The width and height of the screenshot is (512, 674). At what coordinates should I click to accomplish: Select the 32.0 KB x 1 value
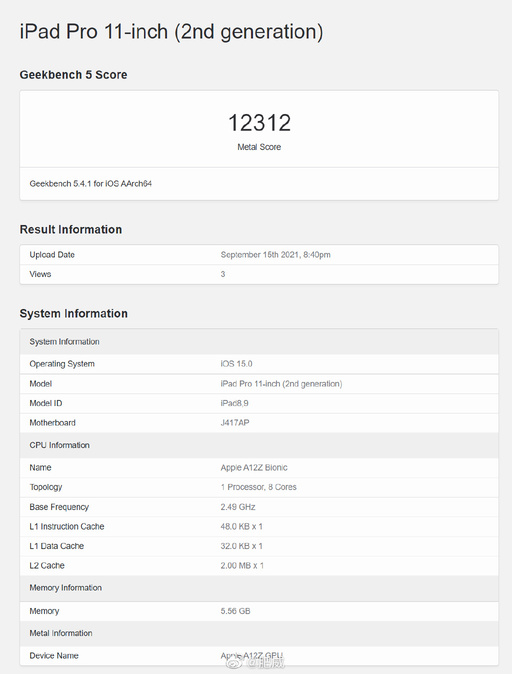[242, 546]
